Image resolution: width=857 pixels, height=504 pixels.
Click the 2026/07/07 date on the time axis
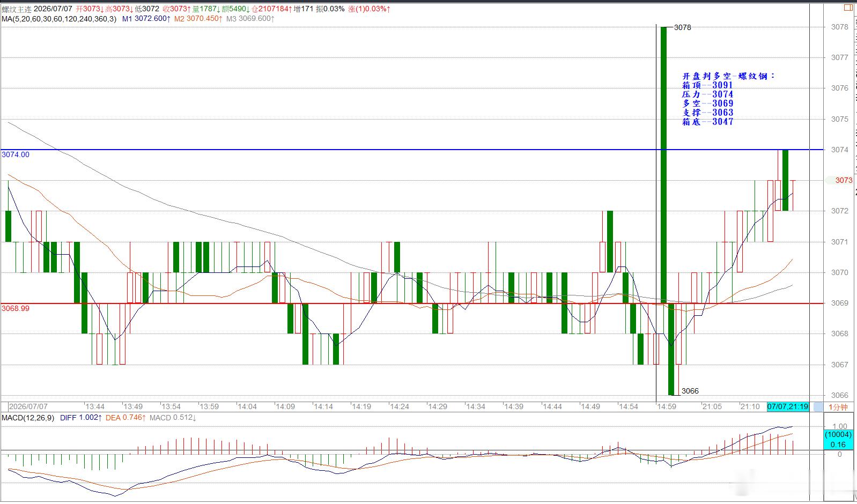(28, 407)
